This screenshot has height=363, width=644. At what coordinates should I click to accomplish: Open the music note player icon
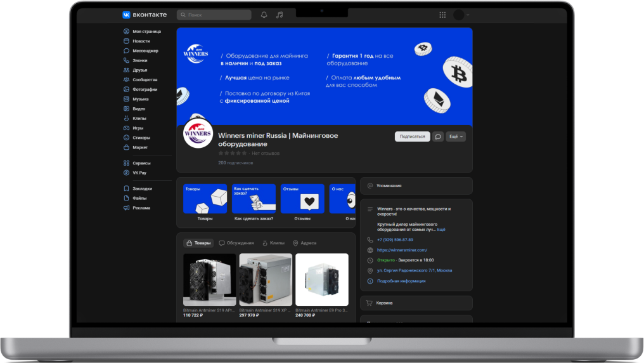280,15
